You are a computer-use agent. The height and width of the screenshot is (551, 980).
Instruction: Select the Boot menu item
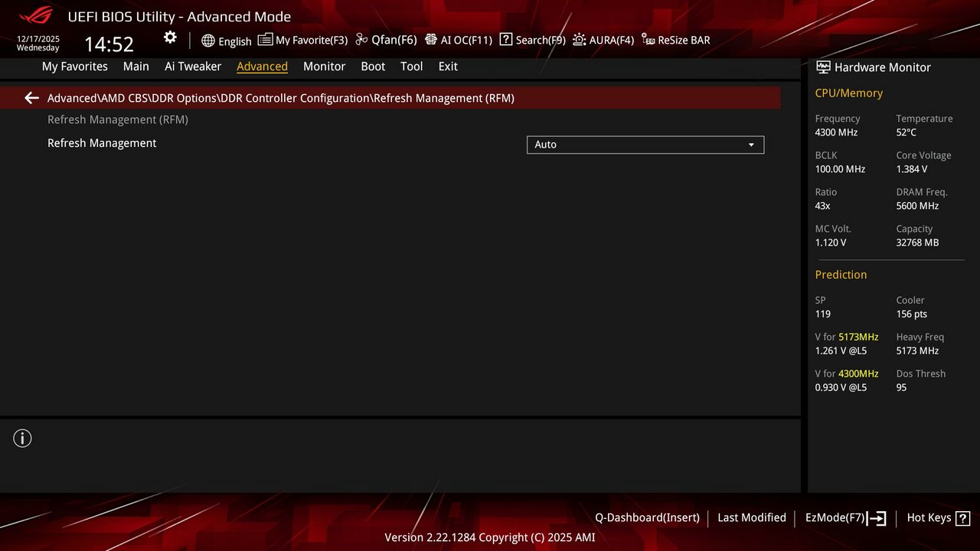(373, 67)
